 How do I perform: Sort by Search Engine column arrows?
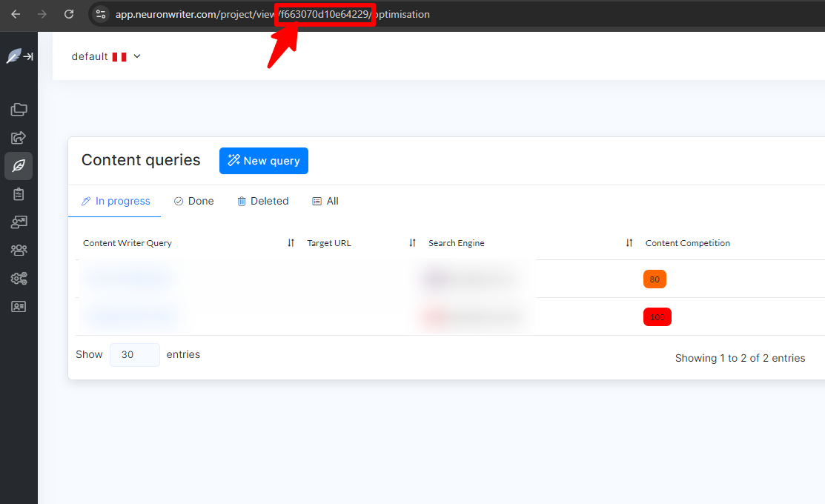(629, 243)
